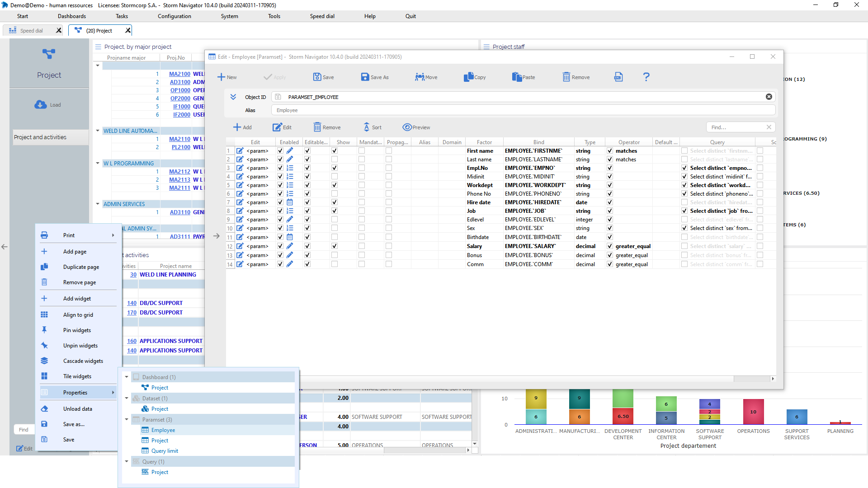Click the collapse arrow at left screen edge

pyautogui.click(x=5, y=247)
